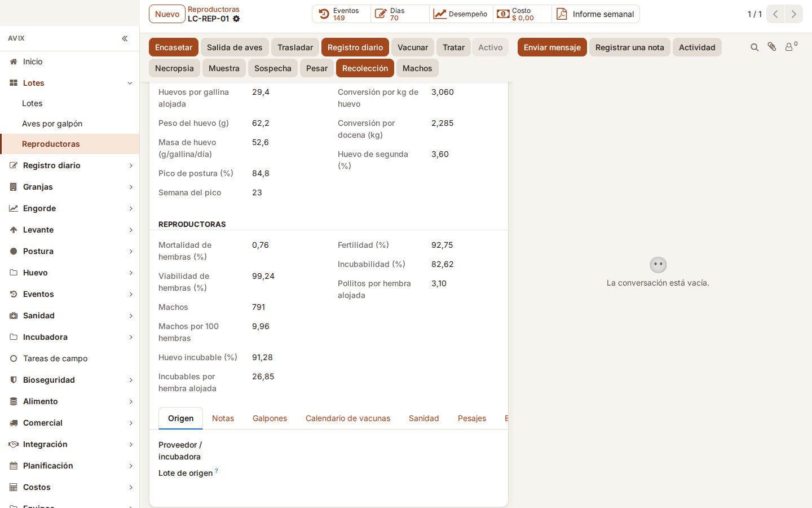
Task: Click the Activo status stage
Action: [x=491, y=47]
